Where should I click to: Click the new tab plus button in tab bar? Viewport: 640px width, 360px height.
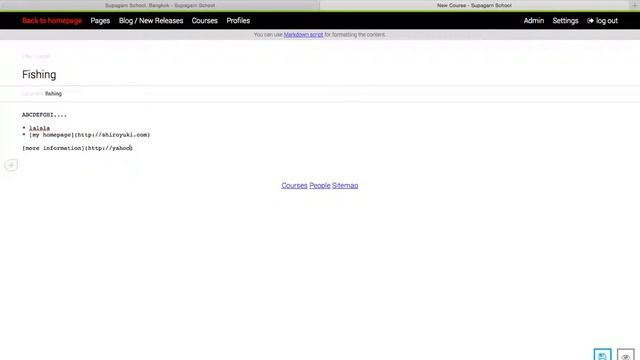click(635, 5)
